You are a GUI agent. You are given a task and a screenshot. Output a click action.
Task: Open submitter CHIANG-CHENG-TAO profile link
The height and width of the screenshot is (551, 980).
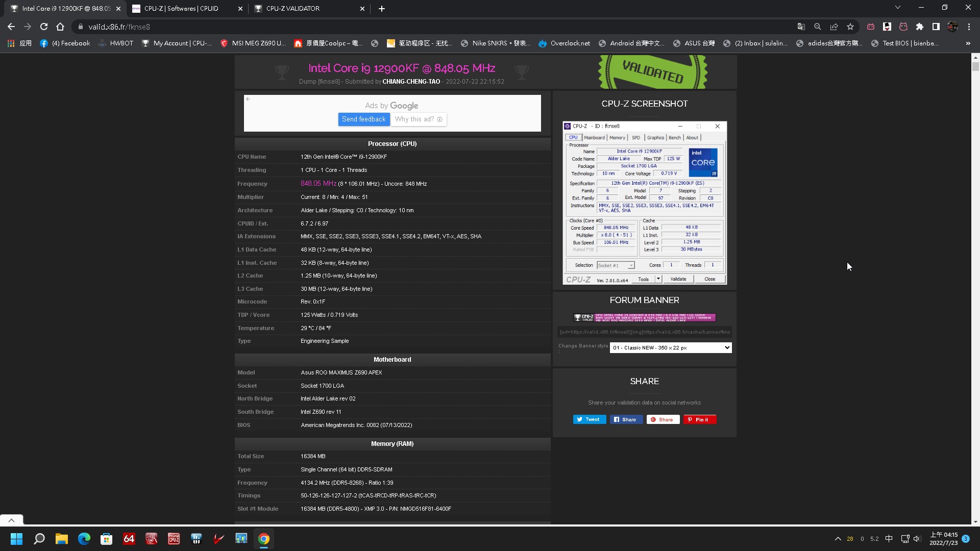(x=411, y=82)
